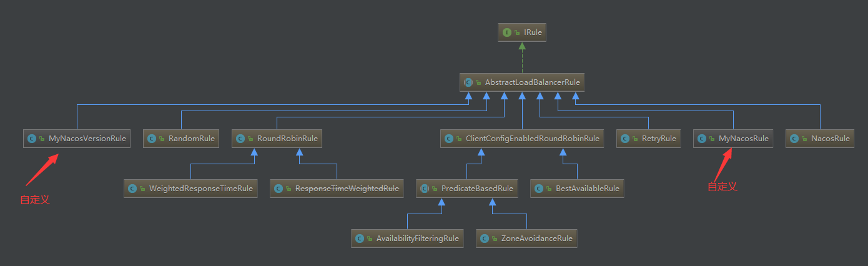Select the text RetryRule

click(x=659, y=138)
